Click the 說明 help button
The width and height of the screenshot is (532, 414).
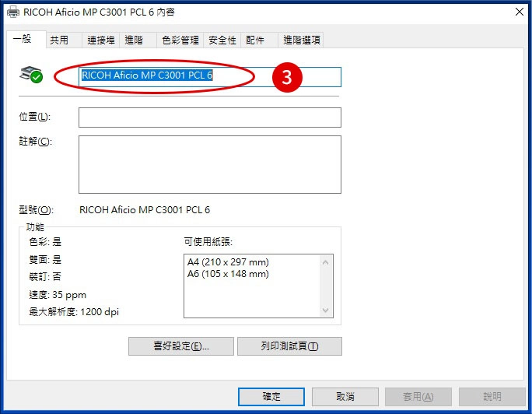pyautogui.click(x=492, y=397)
